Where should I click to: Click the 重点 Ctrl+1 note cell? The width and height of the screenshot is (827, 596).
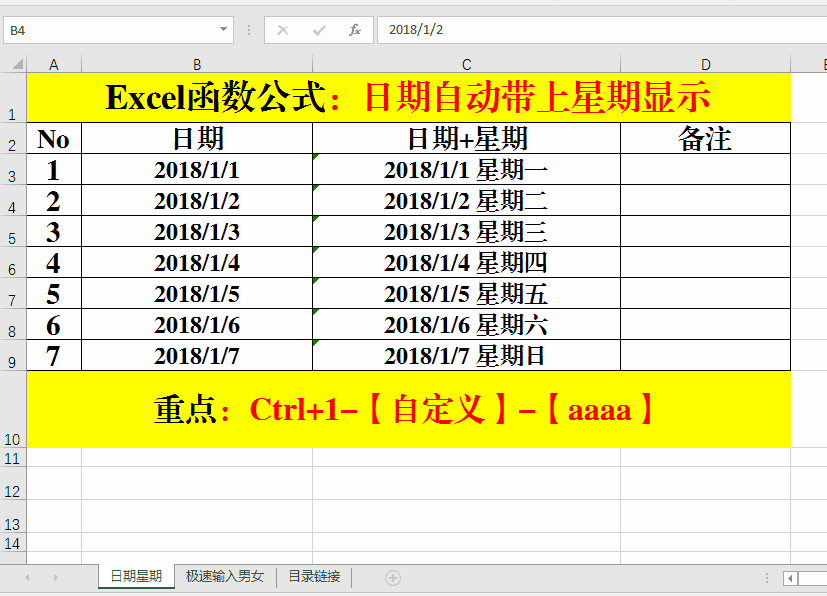point(409,409)
